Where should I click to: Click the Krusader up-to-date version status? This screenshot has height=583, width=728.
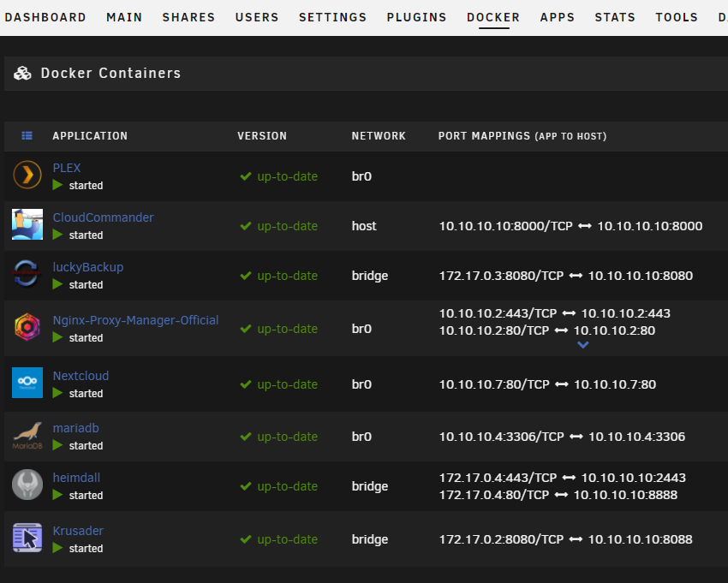pos(278,539)
